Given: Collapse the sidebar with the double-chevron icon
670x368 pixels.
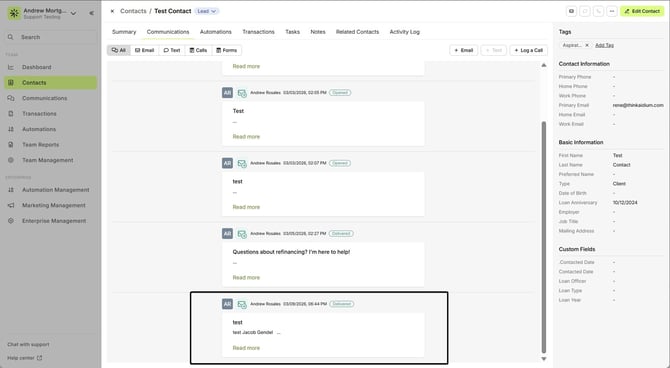Looking at the screenshot, I should (x=91, y=13).
